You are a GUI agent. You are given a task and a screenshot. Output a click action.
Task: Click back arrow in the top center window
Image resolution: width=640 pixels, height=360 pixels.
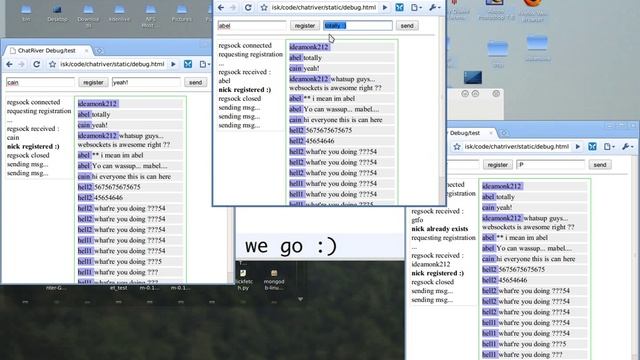point(221,7)
